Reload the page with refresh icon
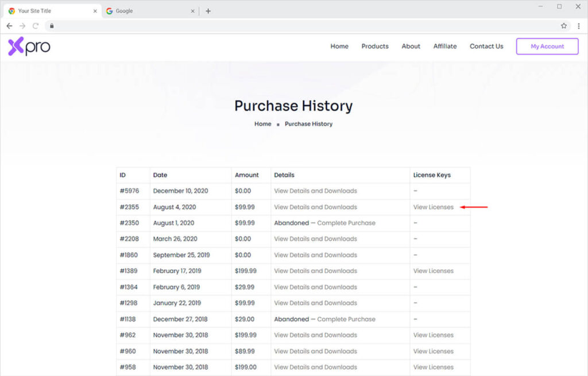588x376 pixels. click(x=36, y=26)
